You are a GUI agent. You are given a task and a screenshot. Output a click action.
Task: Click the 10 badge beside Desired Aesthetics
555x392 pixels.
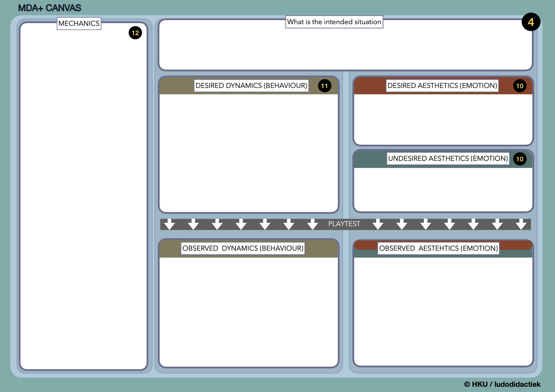click(520, 86)
